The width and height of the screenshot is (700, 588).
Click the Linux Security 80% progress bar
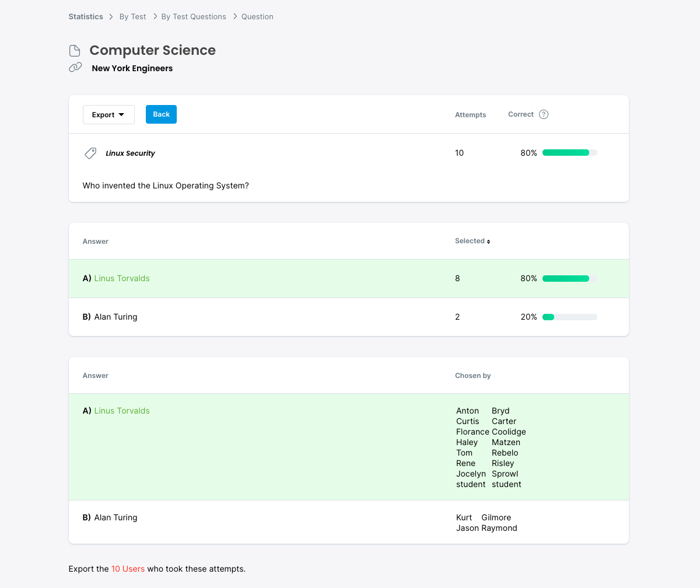click(569, 153)
